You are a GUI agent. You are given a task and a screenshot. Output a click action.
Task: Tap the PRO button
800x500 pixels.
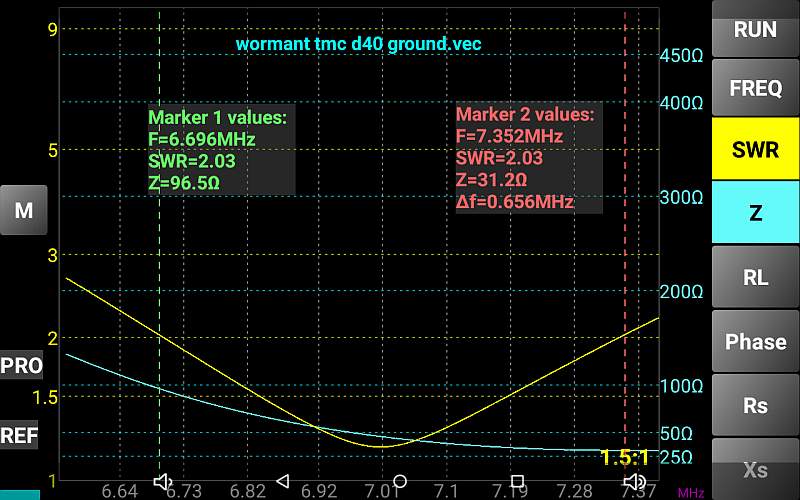pyautogui.click(x=21, y=365)
